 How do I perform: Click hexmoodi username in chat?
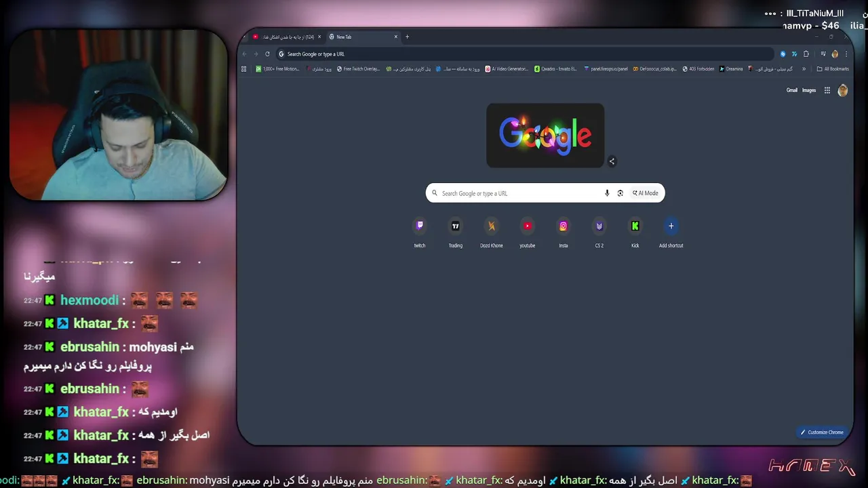90,300
